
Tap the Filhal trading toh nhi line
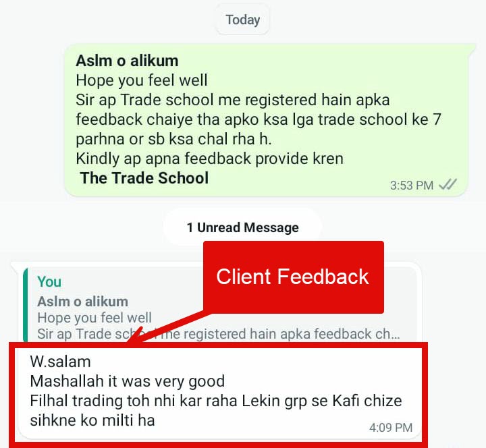tap(216, 401)
